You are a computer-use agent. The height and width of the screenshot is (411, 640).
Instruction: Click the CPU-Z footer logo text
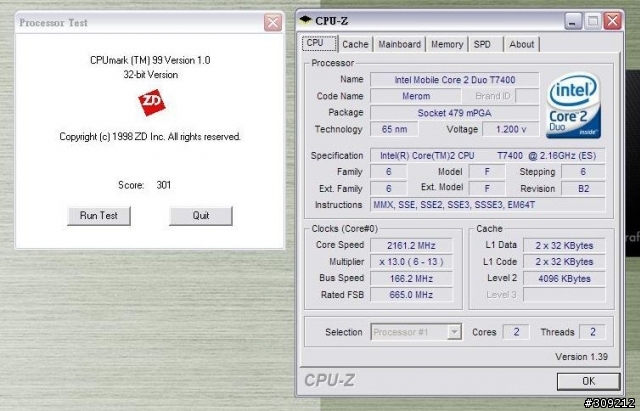point(329,380)
